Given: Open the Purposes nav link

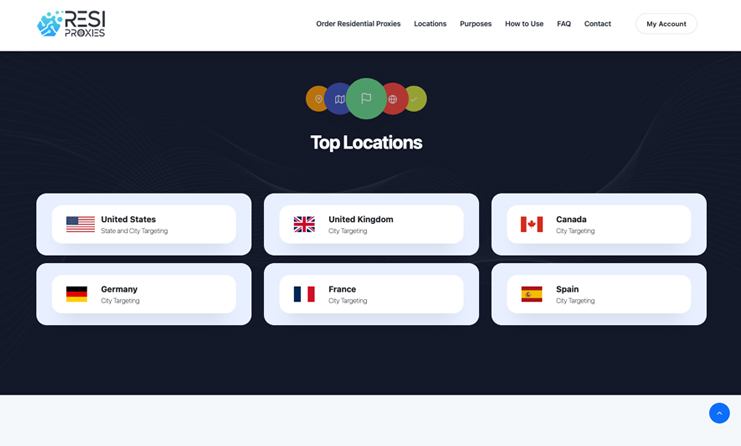Looking at the screenshot, I should click(x=475, y=24).
